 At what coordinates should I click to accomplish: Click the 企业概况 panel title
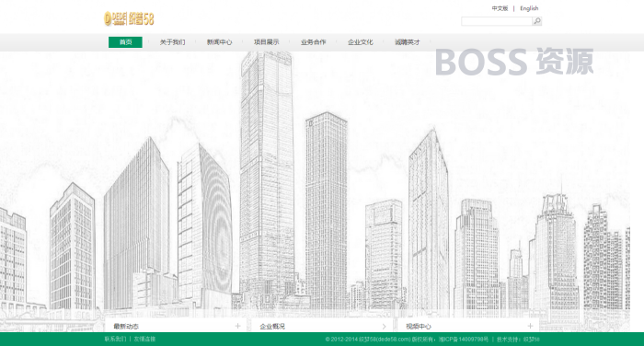(272, 327)
